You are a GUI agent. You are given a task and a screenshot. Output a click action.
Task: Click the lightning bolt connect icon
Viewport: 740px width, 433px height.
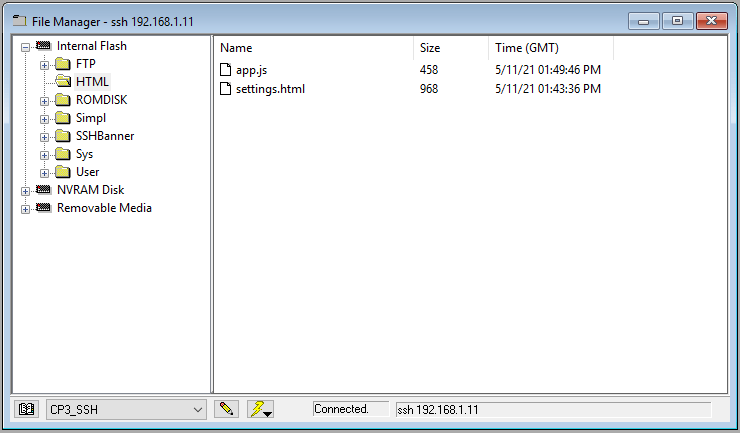[260, 409]
